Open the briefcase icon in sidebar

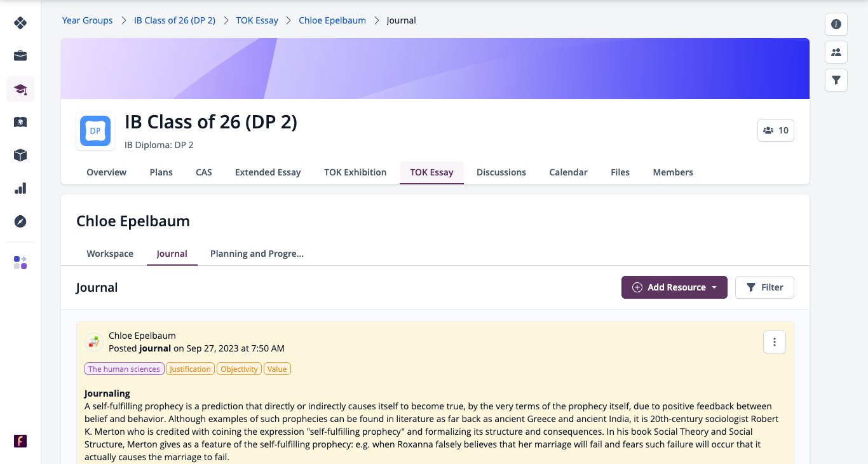[20, 56]
